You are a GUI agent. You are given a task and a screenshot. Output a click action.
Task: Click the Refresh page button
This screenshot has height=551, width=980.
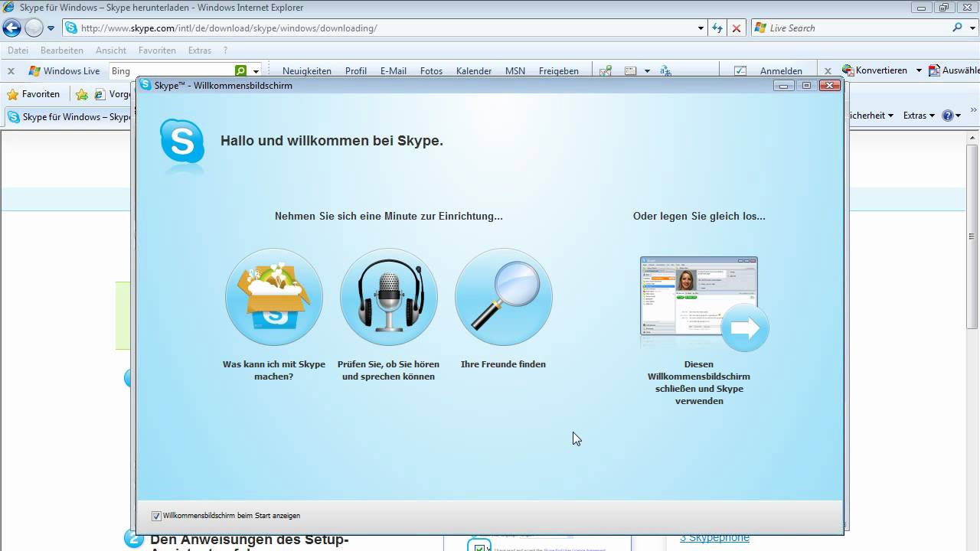pos(717,28)
